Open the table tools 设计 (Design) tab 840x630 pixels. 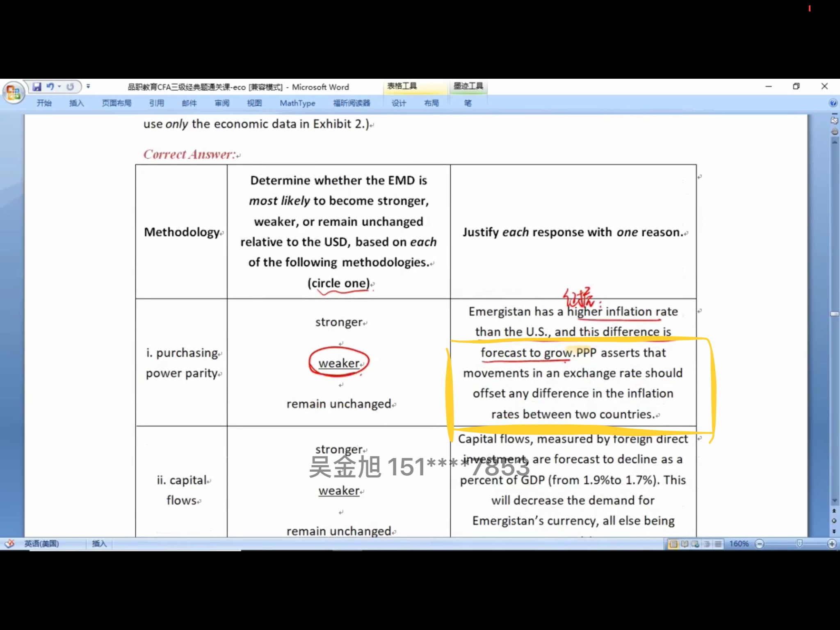(x=398, y=103)
